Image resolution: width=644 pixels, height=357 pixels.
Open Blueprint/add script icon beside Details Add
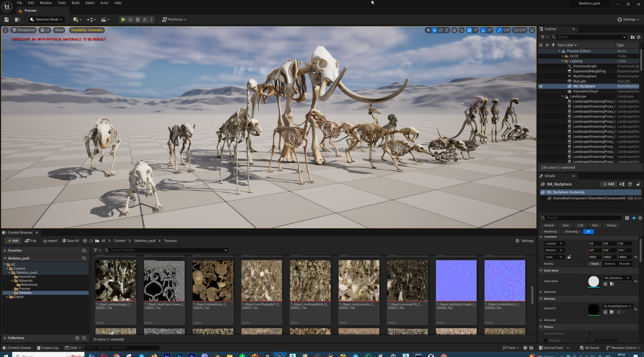point(622,184)
